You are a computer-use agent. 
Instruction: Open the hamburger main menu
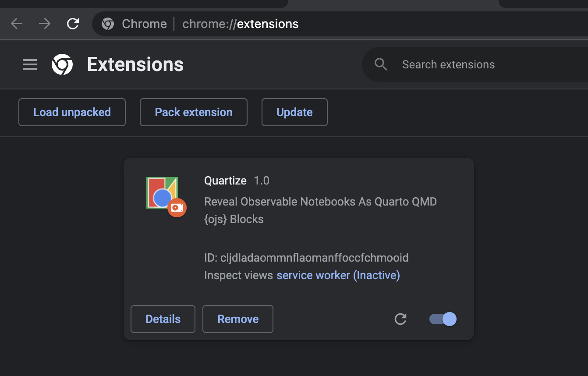(x=30, y=65)
